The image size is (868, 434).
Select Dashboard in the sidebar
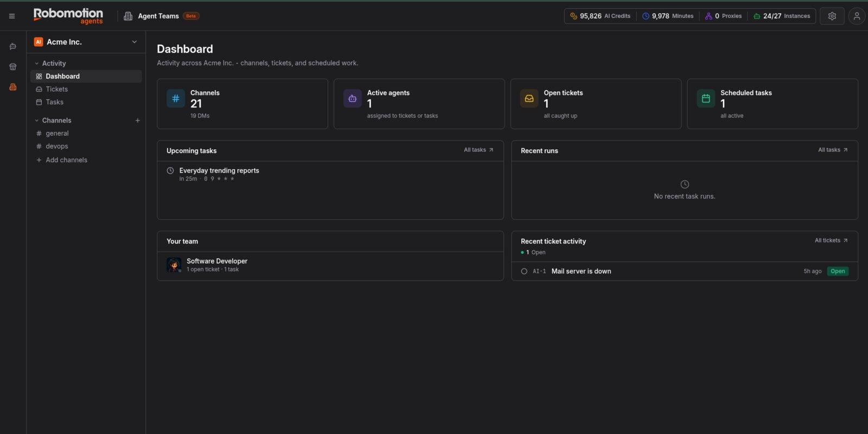pyautogui.click(x=86, y=76)
